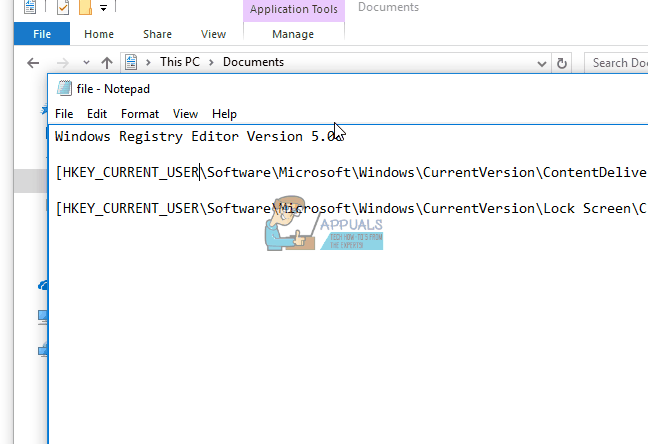The image size is (648, 444).
Task: Click the Lock Screen registry key line
Action: pos(351,208)
